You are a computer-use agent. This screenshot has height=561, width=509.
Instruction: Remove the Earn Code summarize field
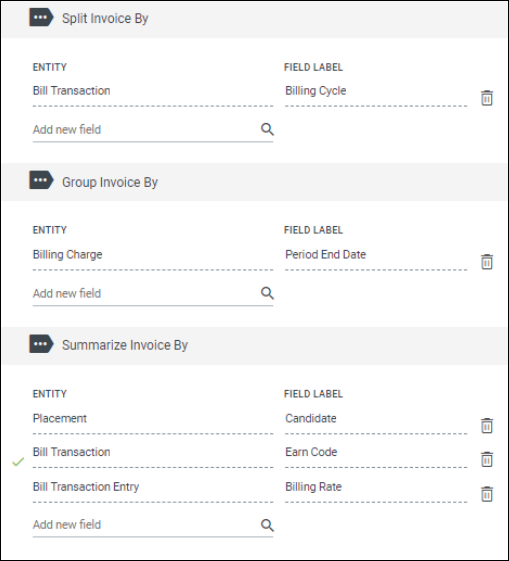(486, 459)
